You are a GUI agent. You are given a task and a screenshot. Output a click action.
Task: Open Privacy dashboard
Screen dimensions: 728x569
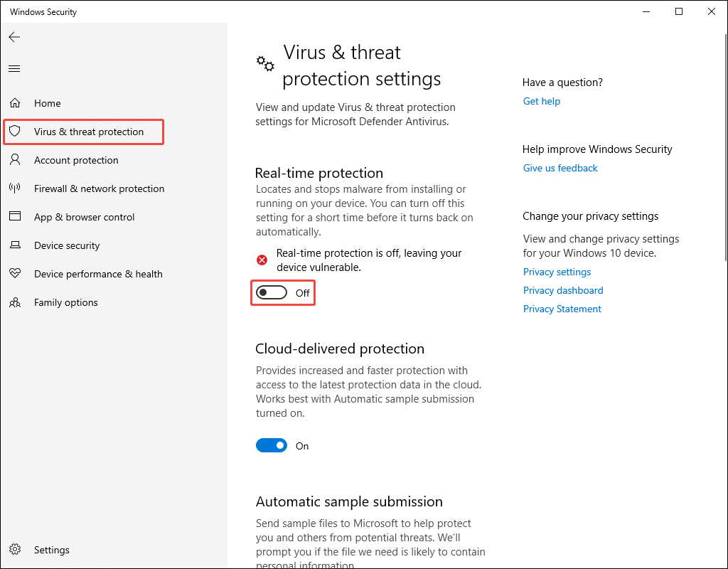pos(562,290)
